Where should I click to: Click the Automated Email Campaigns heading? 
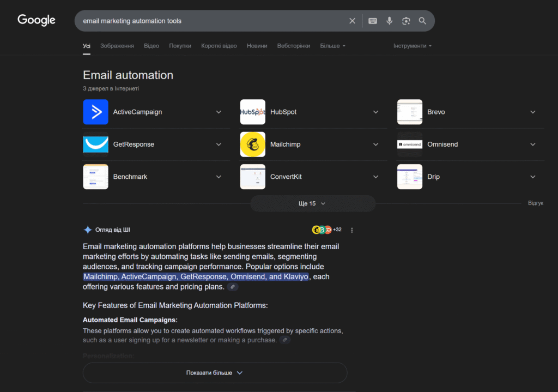coord(130,319)
